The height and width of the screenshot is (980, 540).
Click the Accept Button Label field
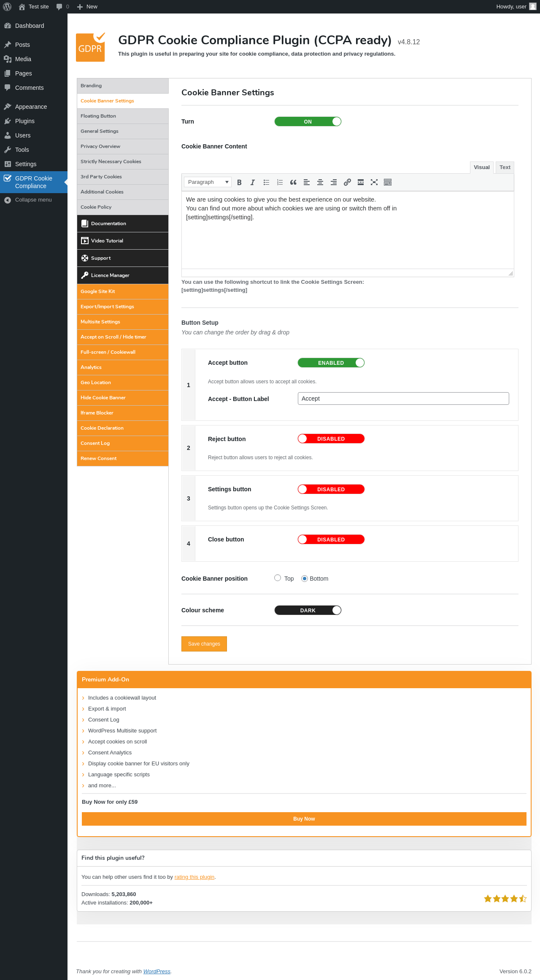[x=403, y=398]
